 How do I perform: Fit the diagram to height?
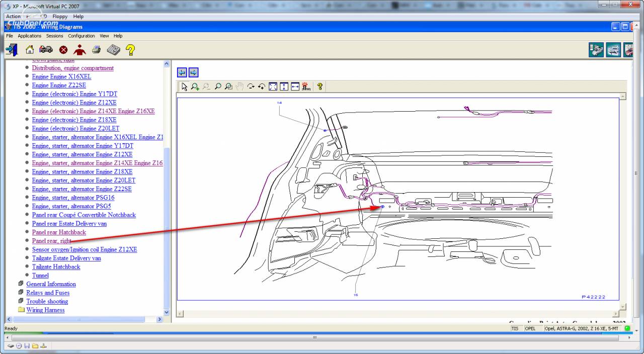pyautogui.click(x=284, y=86)
